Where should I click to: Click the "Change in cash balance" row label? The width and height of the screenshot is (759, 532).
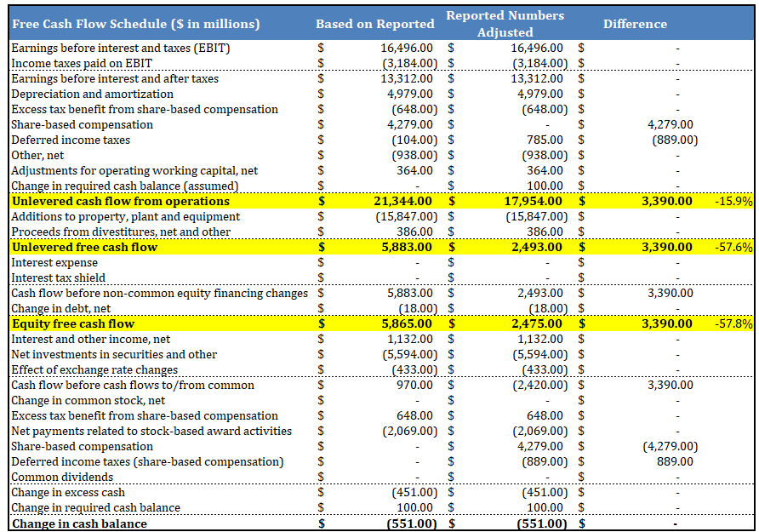point(79,523)
